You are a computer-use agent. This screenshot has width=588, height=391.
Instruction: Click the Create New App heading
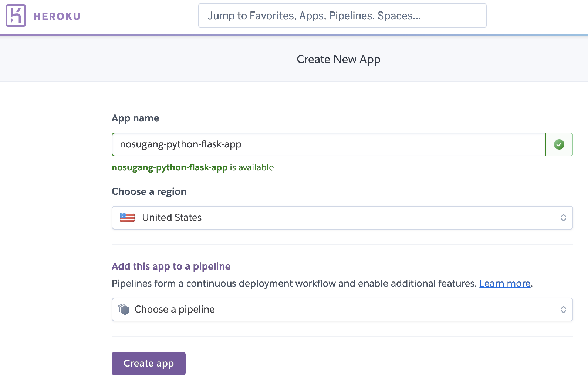pos(338,59)
